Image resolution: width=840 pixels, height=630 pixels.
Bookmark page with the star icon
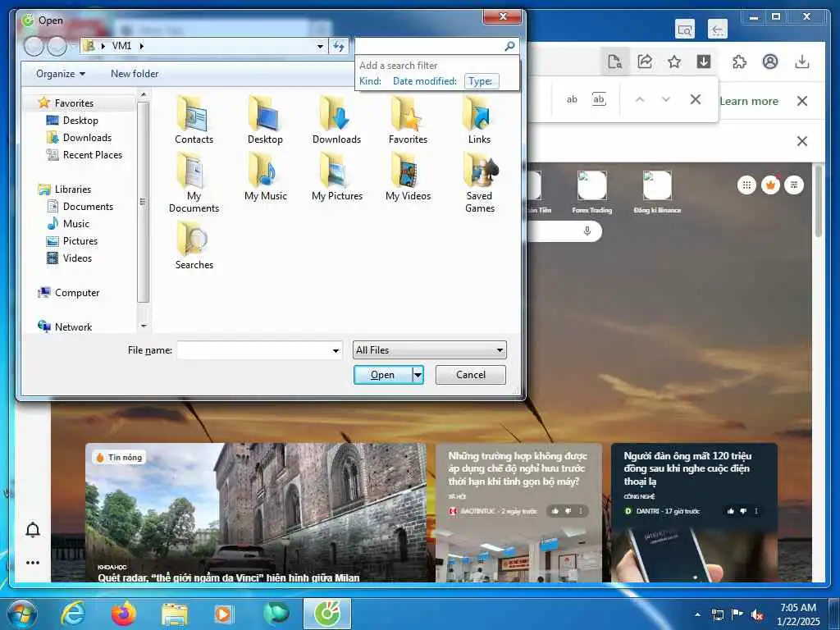point(674,62)
